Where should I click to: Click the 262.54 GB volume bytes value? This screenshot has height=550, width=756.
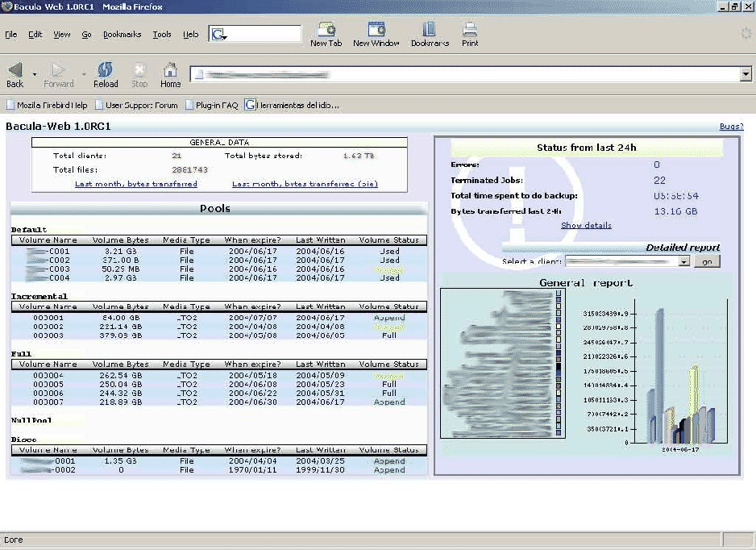pos(121,375)
